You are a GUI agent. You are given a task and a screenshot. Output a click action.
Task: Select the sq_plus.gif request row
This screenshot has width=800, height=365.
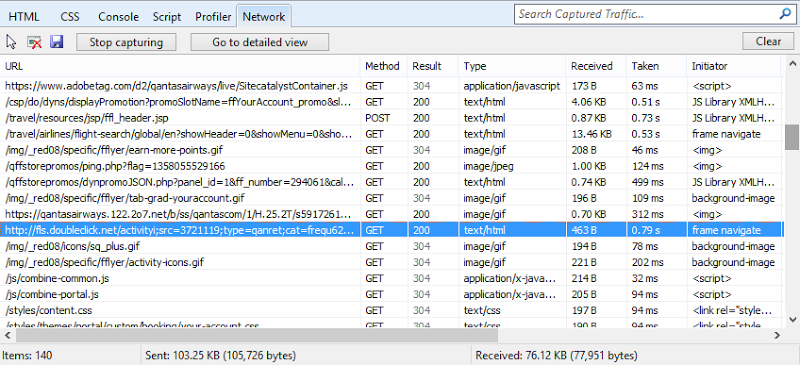pos(391,247)
